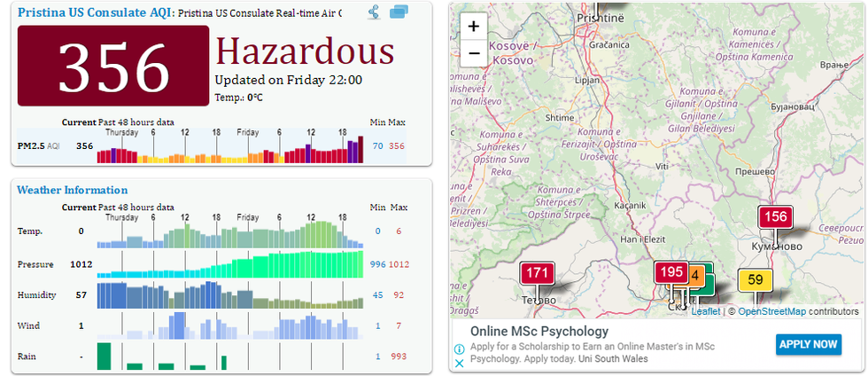Viewport: 868px width, 376px height.
Task: Click the yellow 59 station marker
Action: point(755,280)
